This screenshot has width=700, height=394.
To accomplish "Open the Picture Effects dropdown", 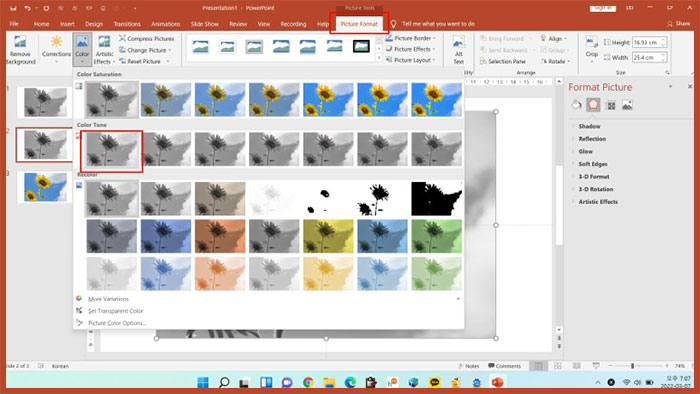I will (x=410, y=49).
